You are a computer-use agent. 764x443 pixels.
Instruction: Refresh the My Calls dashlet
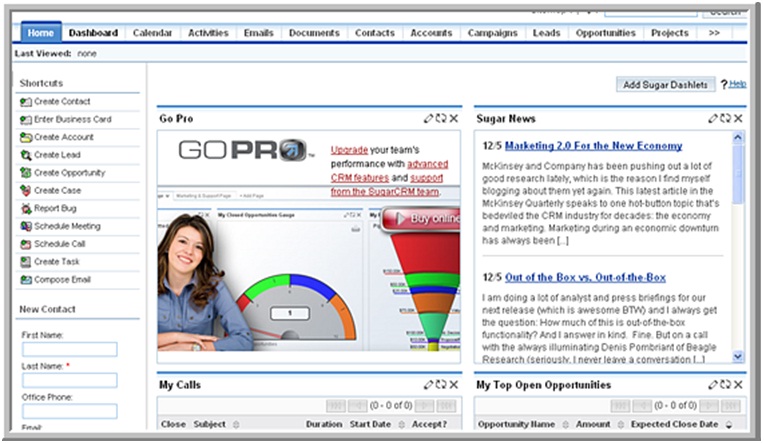pyautogui.click(x=441, y=385)
